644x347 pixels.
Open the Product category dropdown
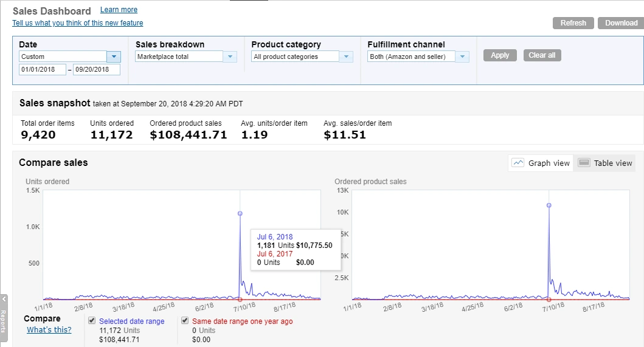(x=346, y=57)
